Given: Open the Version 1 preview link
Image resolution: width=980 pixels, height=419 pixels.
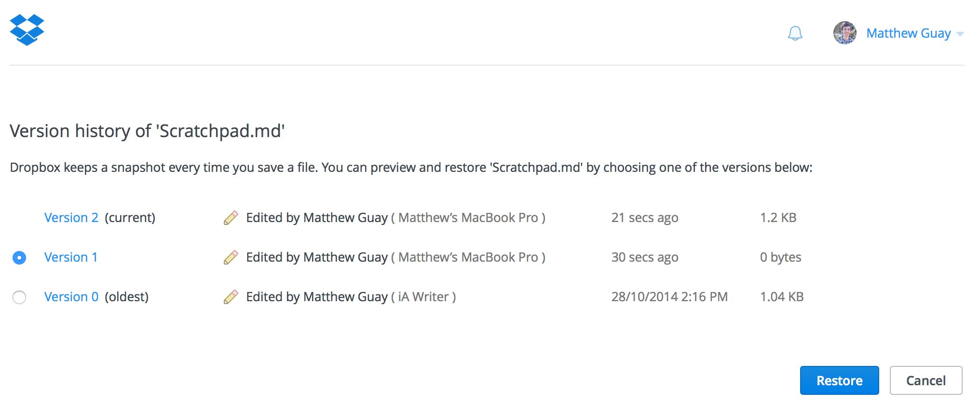Looking at the screenshot, I should point(71,257).
